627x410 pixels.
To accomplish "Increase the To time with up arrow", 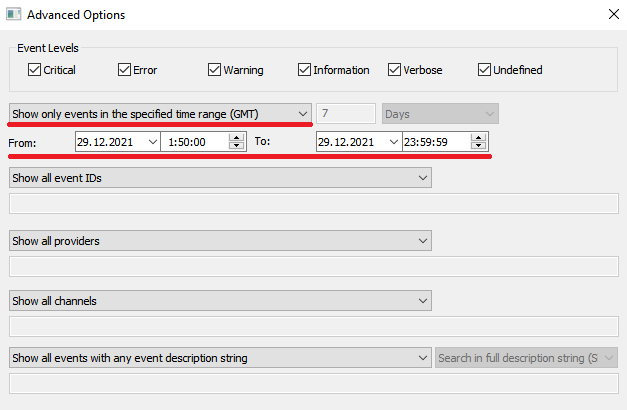I will 479,138.
